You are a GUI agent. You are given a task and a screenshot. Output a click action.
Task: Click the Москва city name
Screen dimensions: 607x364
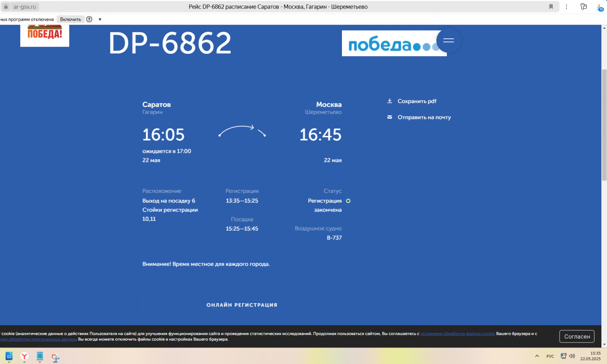point(329,104)
